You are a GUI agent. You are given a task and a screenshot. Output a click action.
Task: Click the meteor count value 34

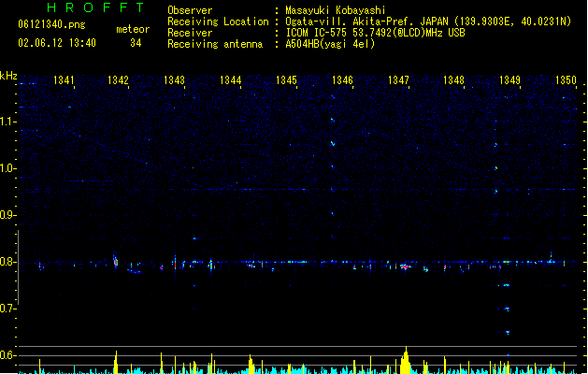(x=136, y=43)
